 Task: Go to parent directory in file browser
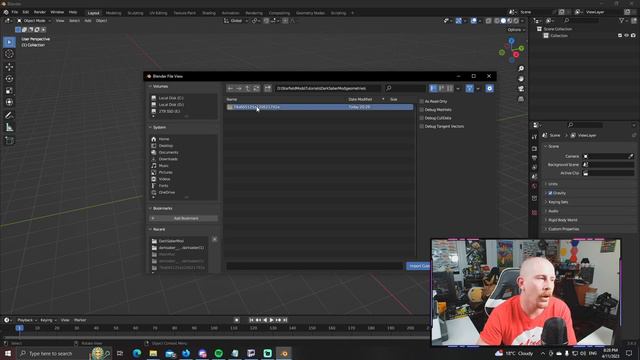[247, 88]
